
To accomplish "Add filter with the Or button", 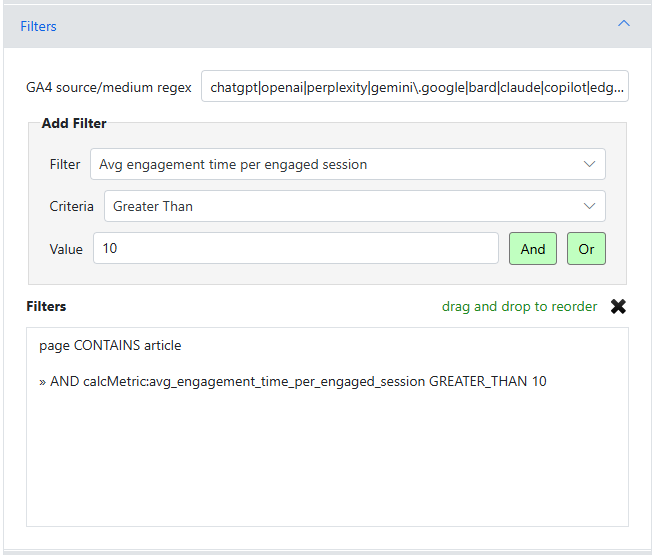I will pyautogui.click(x=586, y=249).
